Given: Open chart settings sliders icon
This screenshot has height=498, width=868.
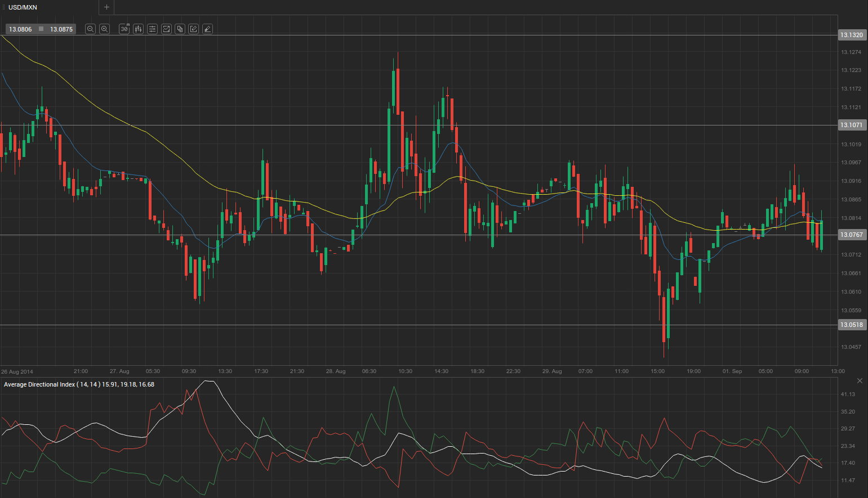Looking at the screenshot, I should click(x=153, y=29).
